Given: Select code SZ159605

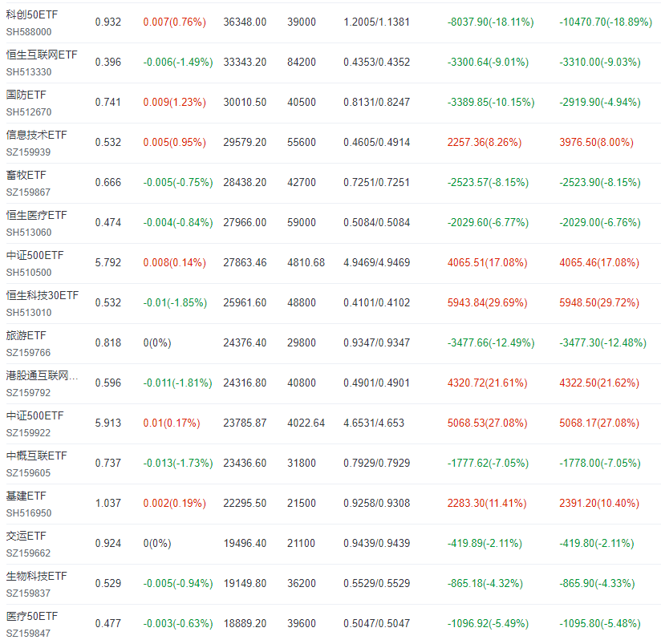Looking at the screenshot, I should pos(28,473).
